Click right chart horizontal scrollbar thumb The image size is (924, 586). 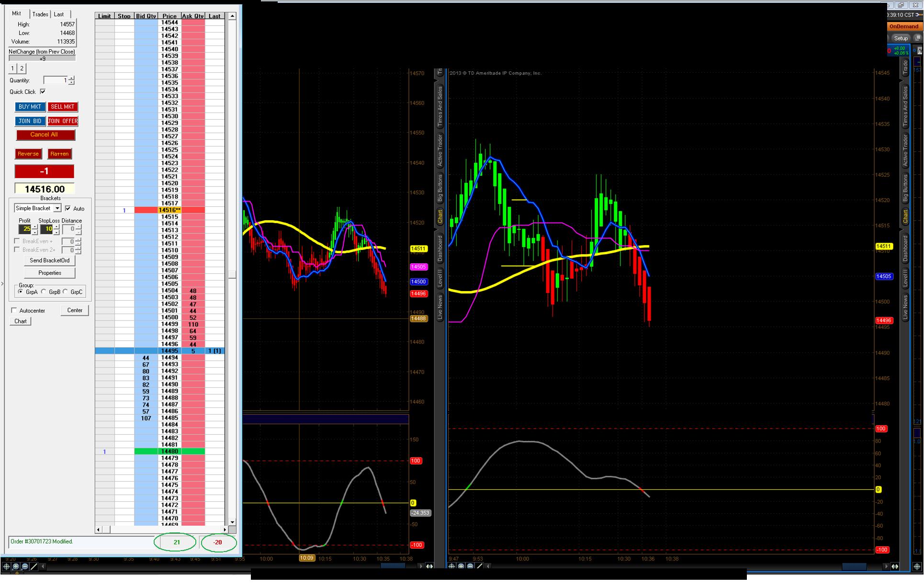pyautogui.click(x=854, y=566)
